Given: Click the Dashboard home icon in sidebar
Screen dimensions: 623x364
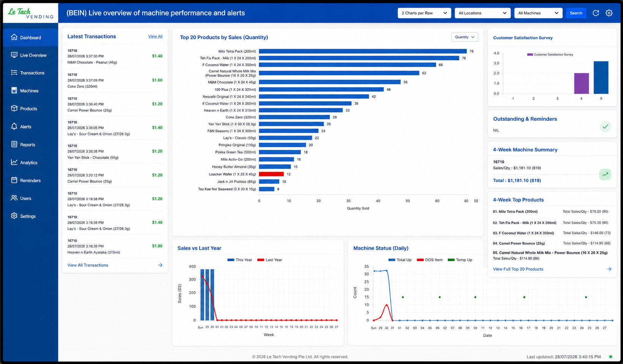Looking at the screenshot, I should point(14,37).
